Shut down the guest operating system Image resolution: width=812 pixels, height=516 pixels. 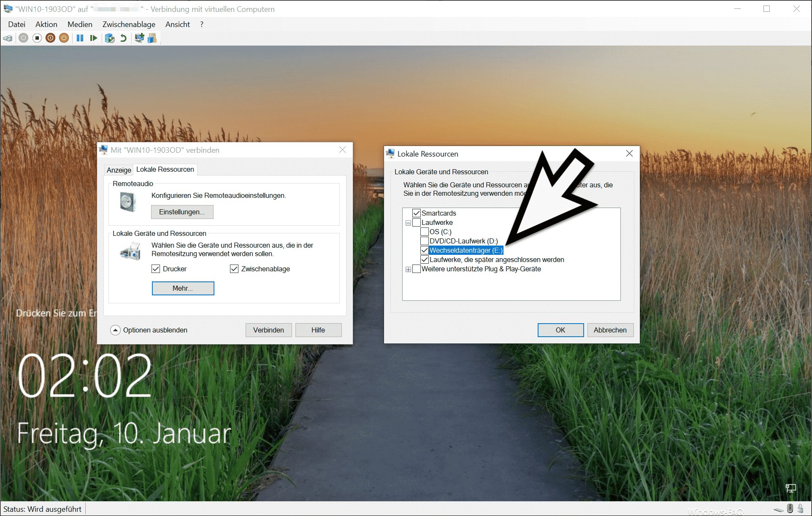(x=50, y=38)
